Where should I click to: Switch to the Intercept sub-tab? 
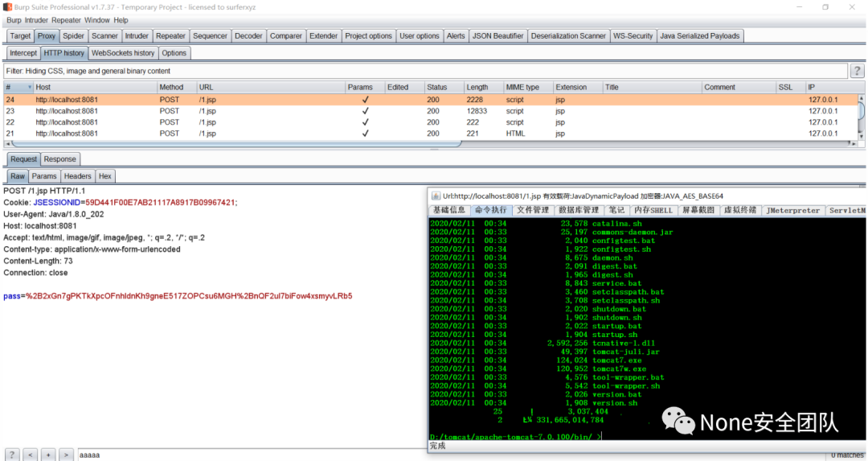tap(23, 53)
